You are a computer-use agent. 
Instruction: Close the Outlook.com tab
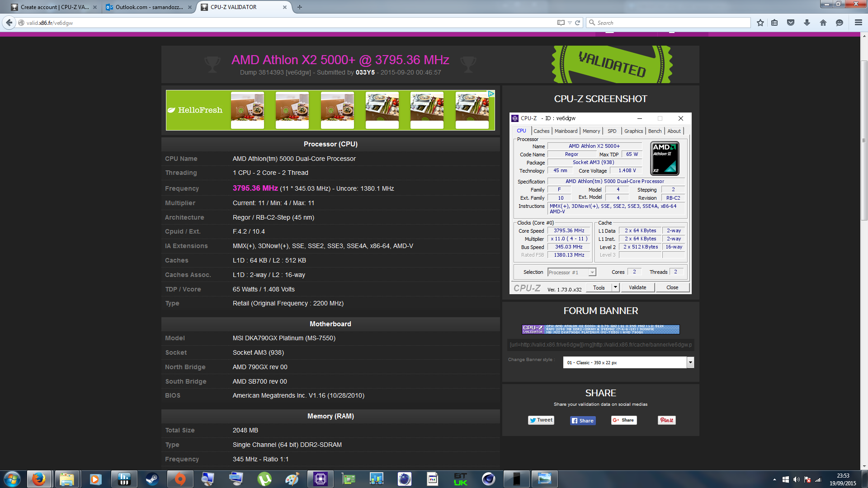point(190,7)
